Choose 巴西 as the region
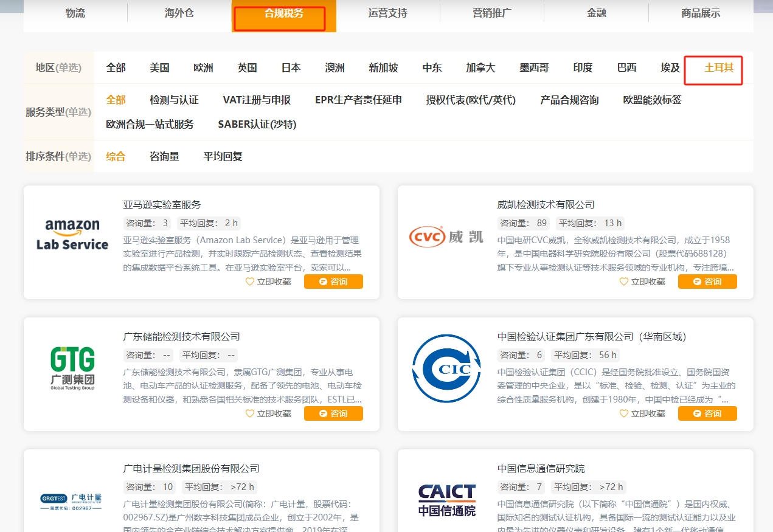The height and width of the screenshot is (532, 773). 626,67
